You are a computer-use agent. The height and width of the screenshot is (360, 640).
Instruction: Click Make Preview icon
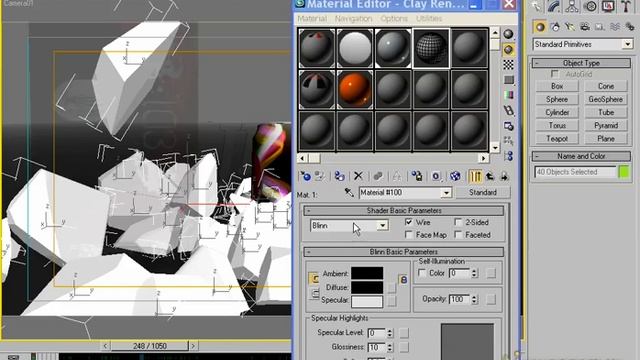point(508,111)
